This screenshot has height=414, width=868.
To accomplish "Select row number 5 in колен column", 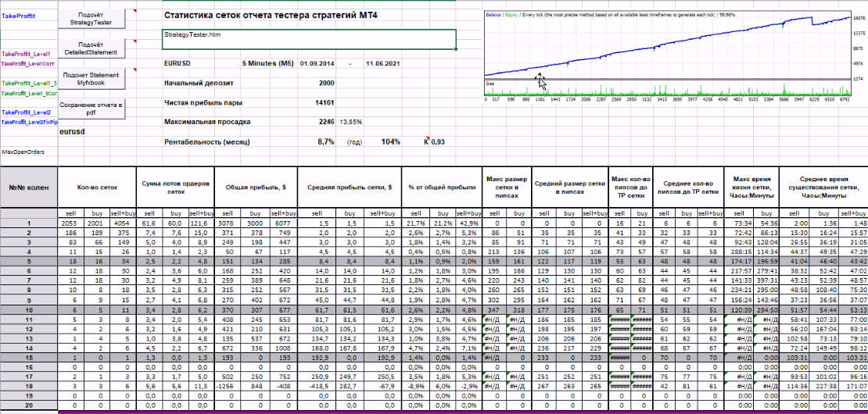I will coord(29,260).
